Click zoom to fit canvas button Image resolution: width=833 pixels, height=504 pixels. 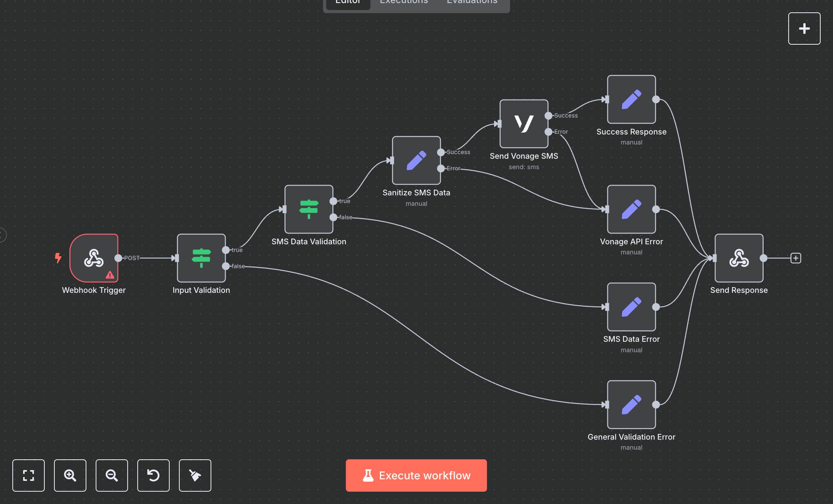tap(29, 475)
